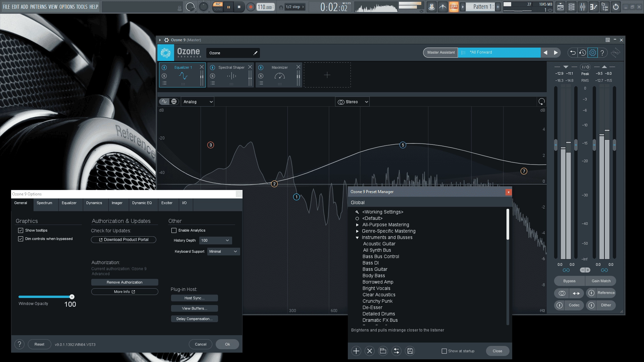Open Ozone help question mark icon
Screen dimensions: 644x362
pos(602,53)
